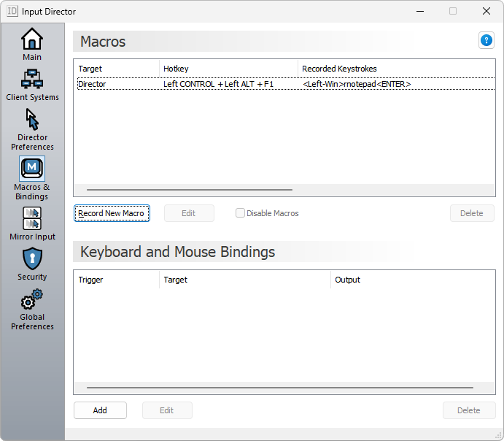
Task: Open Global Preferences gears icon
Action: (x=32, y=299)
